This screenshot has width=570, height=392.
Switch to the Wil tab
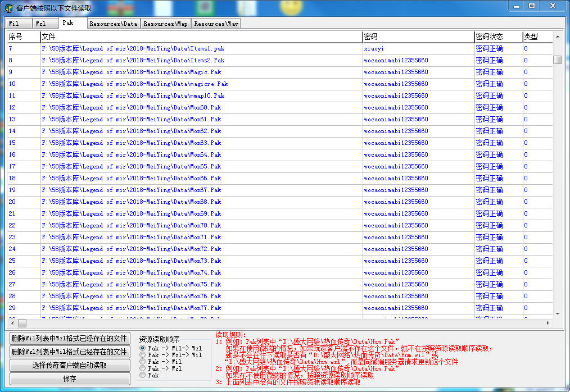coord(14,24)
